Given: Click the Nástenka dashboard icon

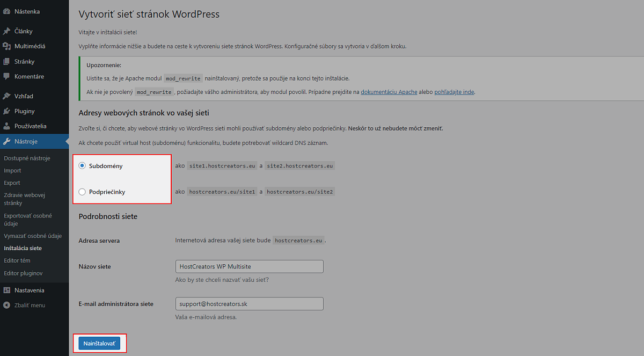Looking at the screenshot, I should [x=6, y=11].
